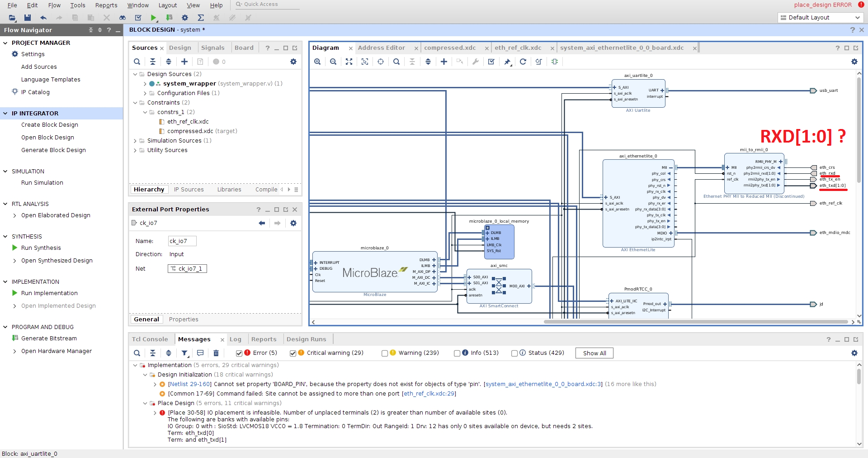Delete messages with the trash icon
Viewport: 868px width, 458px height.
pos(216,353)
